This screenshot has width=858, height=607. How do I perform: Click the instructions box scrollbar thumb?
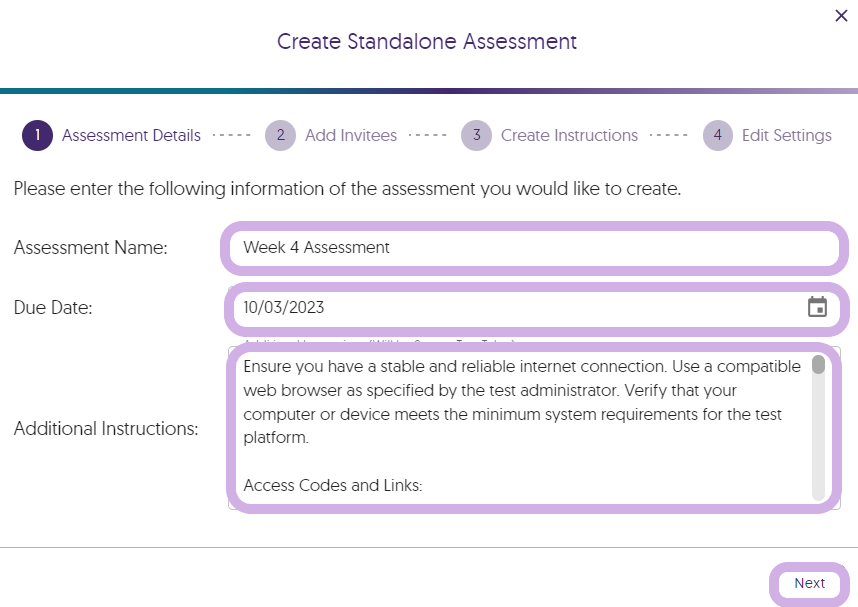click(x=818, y=365)
